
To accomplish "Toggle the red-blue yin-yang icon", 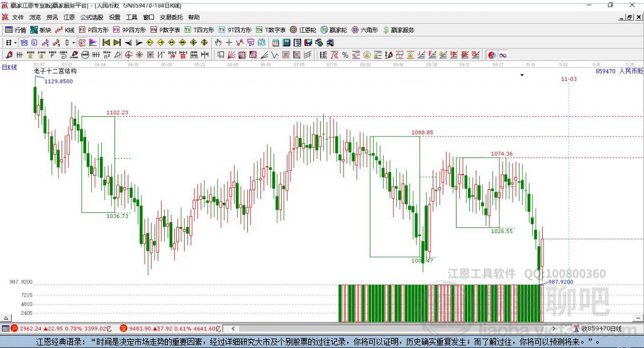I will 492,55.
